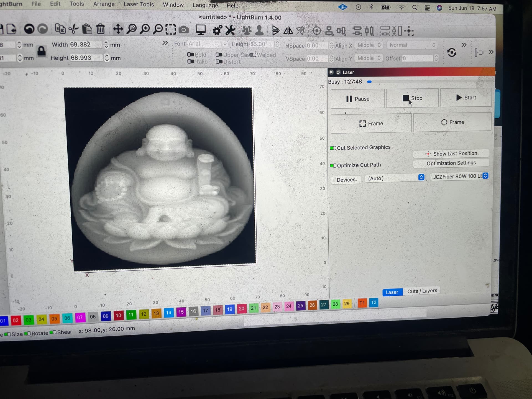Toggle the Rotate switch in status bar
This screenshot has width=532, height=399.
(27, 333)
